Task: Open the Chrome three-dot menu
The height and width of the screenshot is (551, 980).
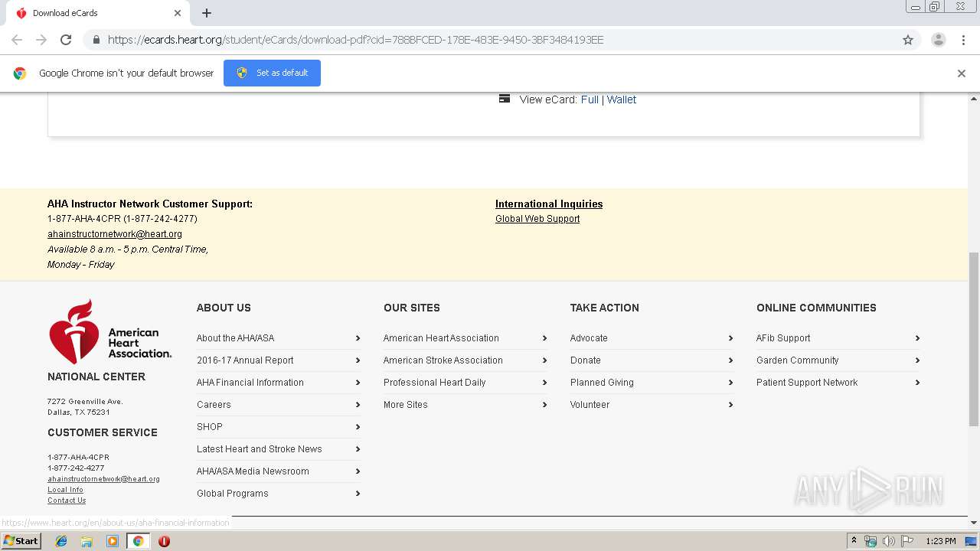Action: pos(963,40)
